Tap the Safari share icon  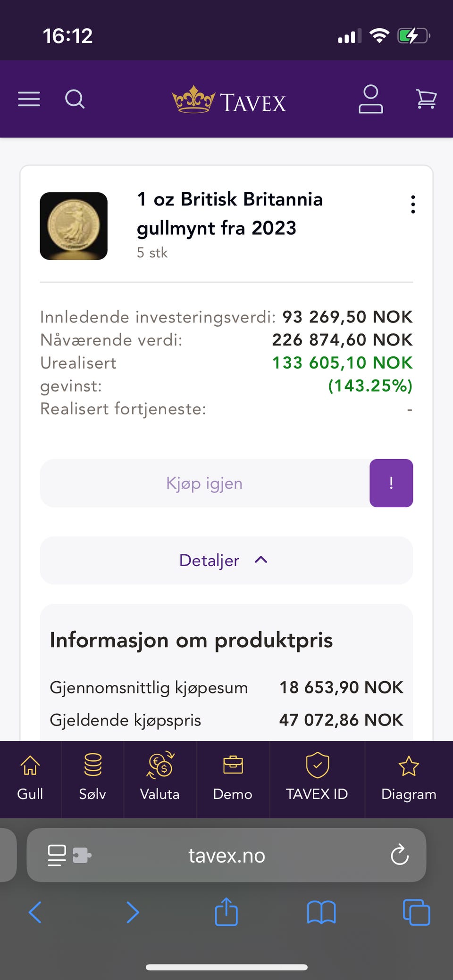(x=226, y=912)
